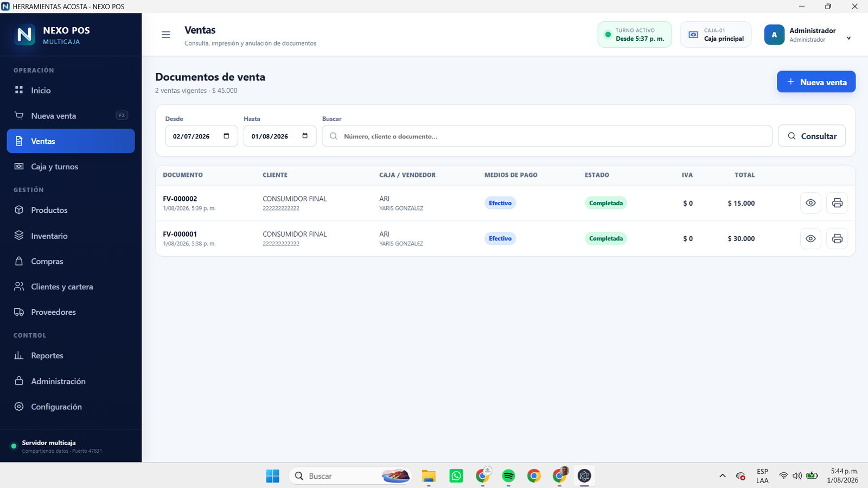Click Efectivo badge for FV-000002
The image size is (868, 488).
point(500,203)
